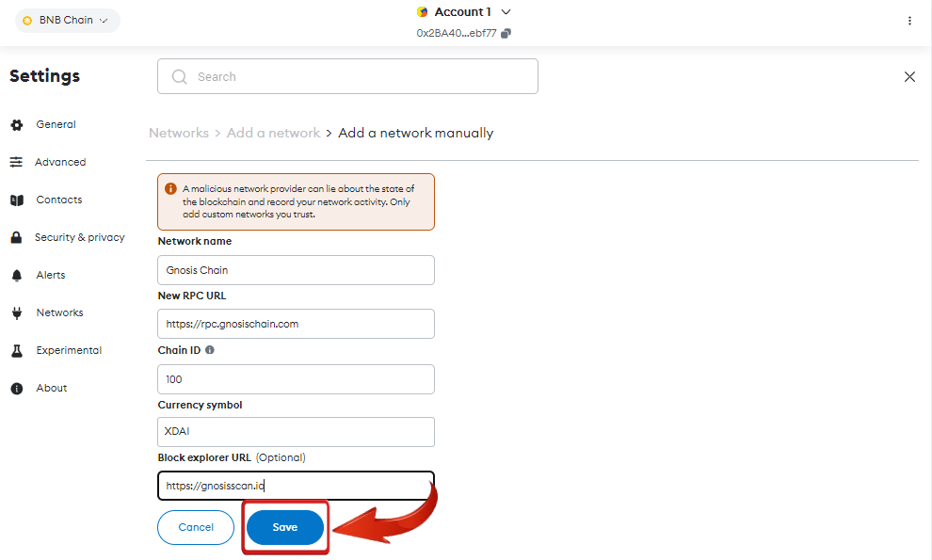Cancel adding the network
932x560 pixels.
point(196,527)
